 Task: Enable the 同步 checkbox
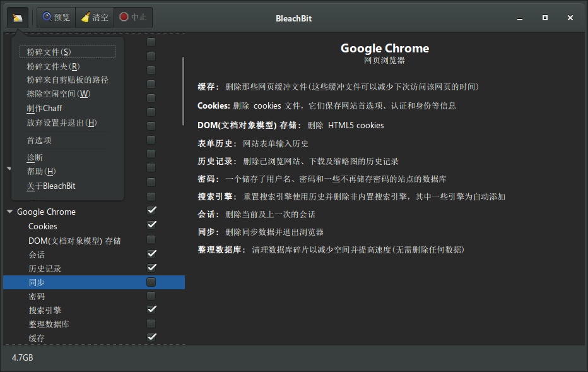click(151, 282)
